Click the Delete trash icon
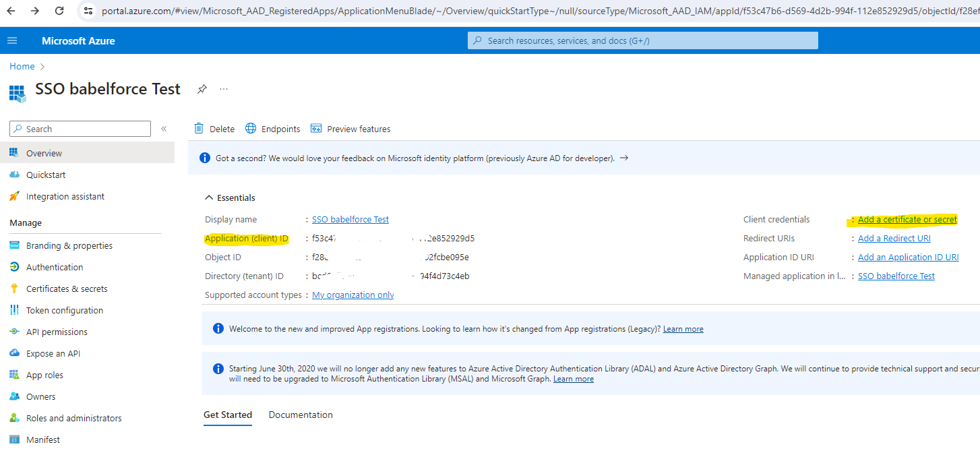 (199, 129)
